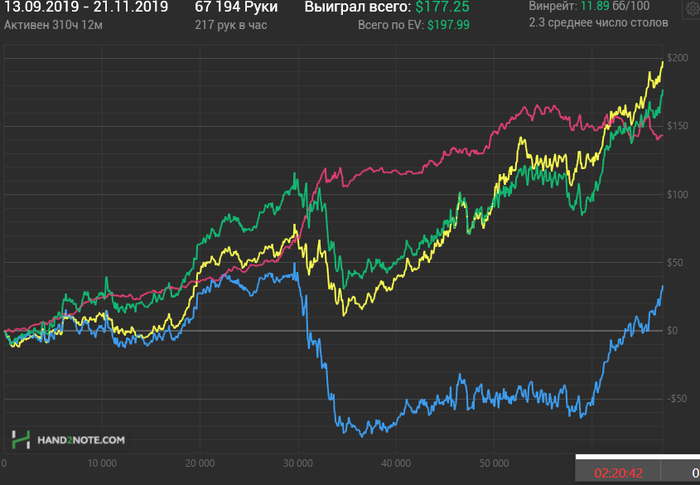Viewport: 700px width, 485px height.
Task: Click 'Винрейт:' label
Action: point(553,6)
